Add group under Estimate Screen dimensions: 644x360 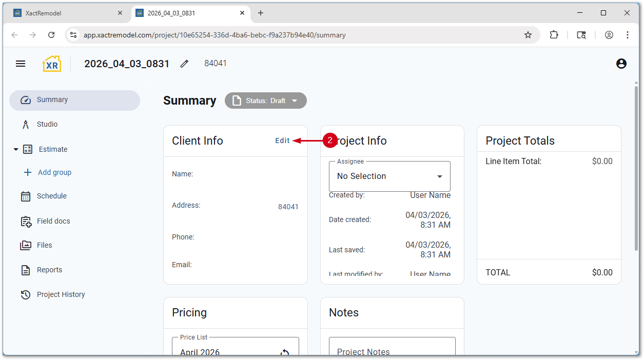coord(54,172)
